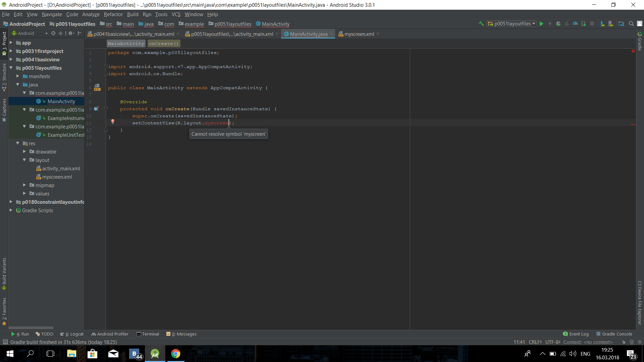
Task: Open Chrome from the Windows taskbar
Action: pyautogui.click(x=175, y=354)
